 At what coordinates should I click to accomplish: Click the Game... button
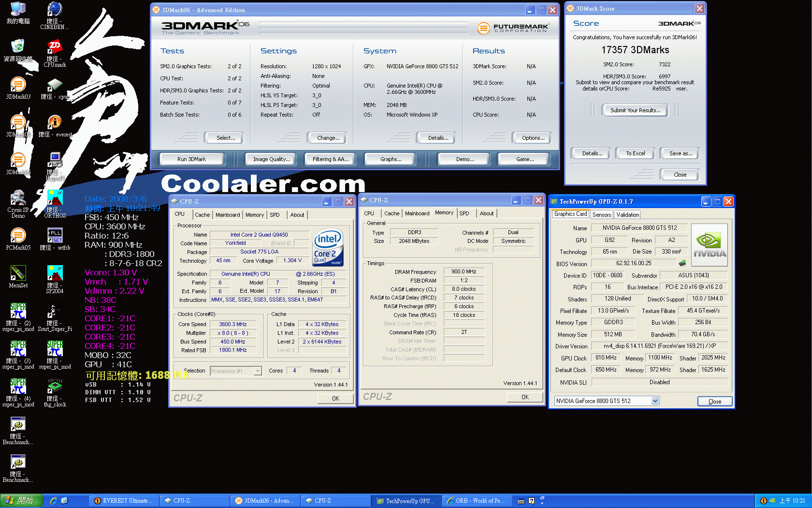525,159
